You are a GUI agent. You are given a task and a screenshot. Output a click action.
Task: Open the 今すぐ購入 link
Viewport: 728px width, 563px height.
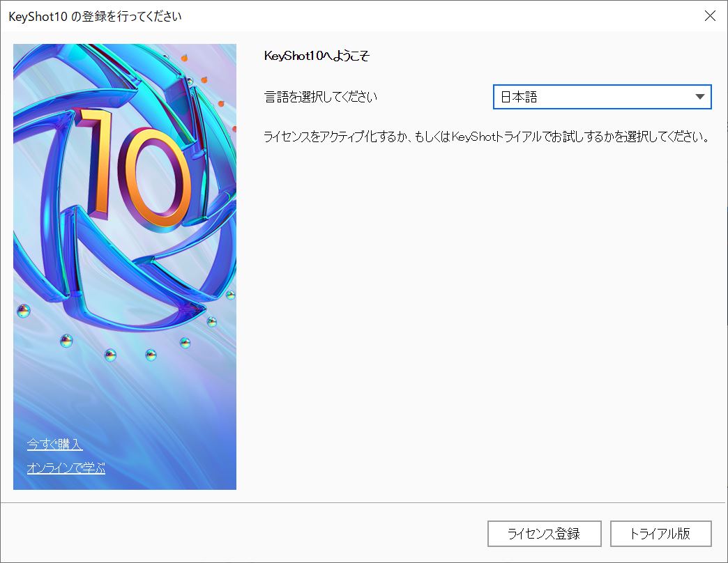tap(55, 445)
